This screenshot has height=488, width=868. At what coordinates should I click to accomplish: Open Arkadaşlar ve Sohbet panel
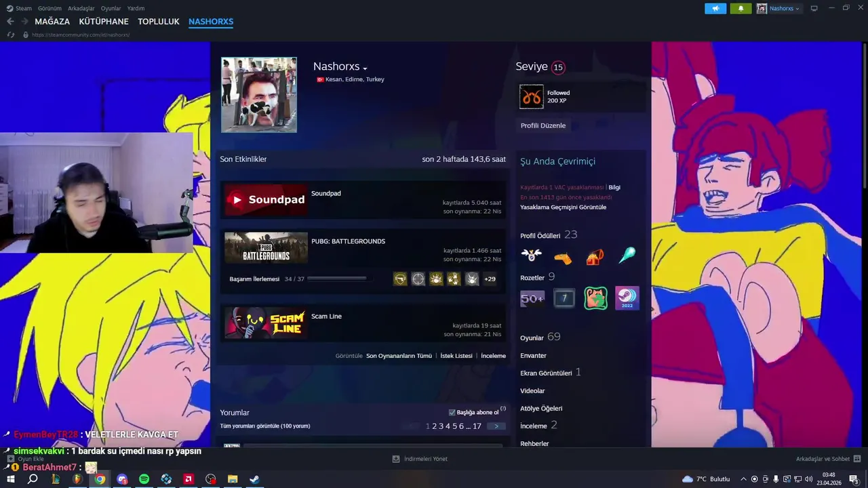pyautogui.click(x=828, y=459)
